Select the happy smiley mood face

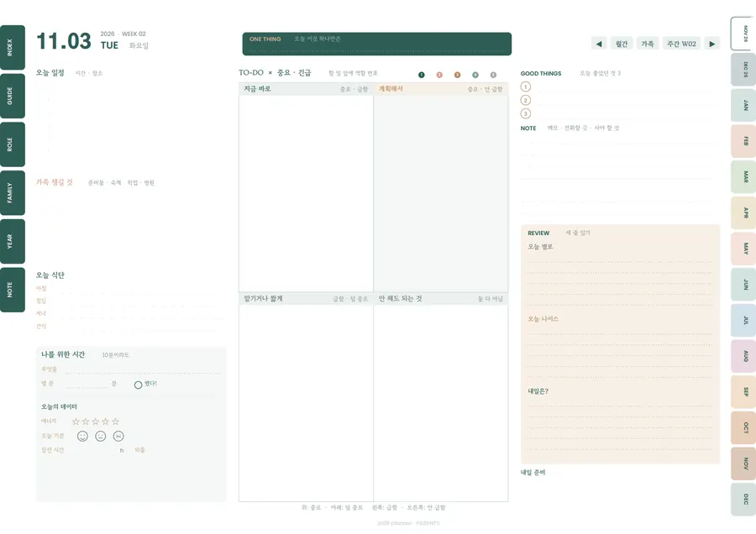tap(82, 436)
